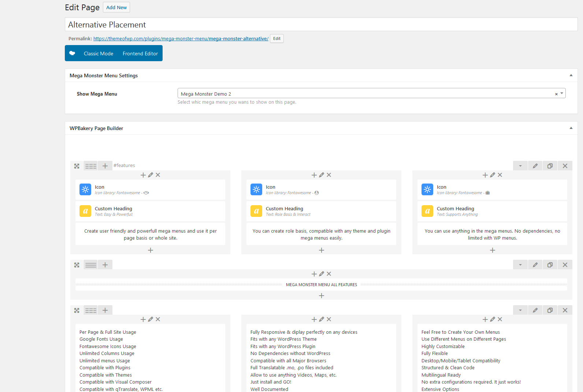Append an element below the Role Basis text
Image resolution: width=583 pixels, height=392 pixels.
322,250
